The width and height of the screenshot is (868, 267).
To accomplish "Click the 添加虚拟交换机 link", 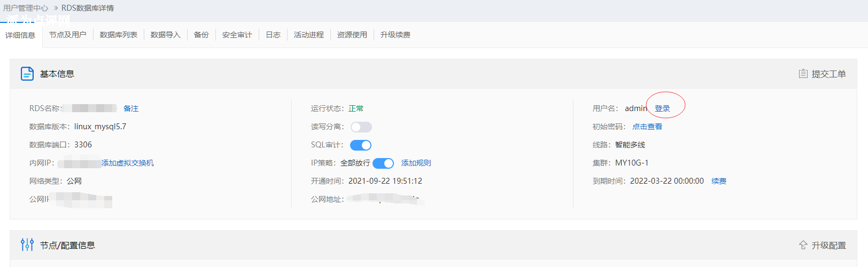I will (x=128, y=163).
